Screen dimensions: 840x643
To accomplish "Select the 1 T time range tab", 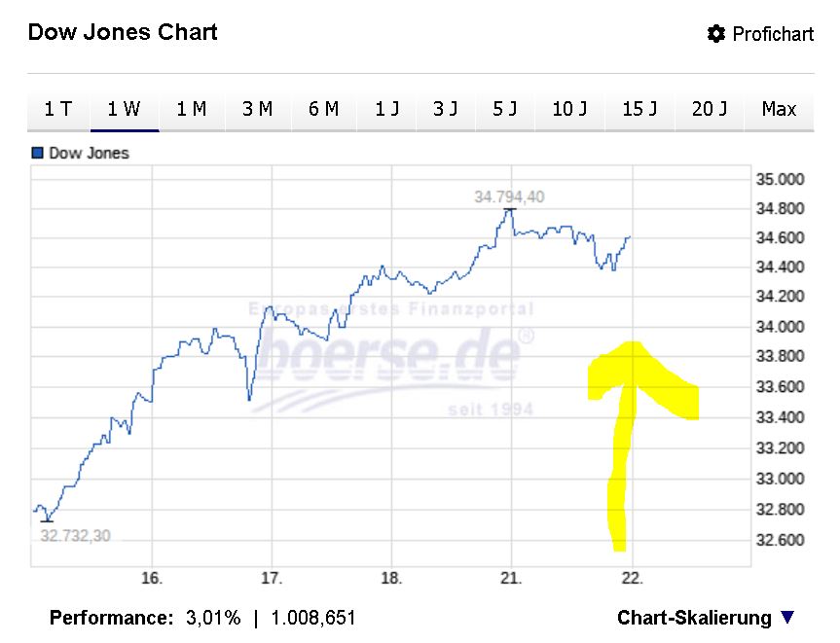I will (58, 109).
